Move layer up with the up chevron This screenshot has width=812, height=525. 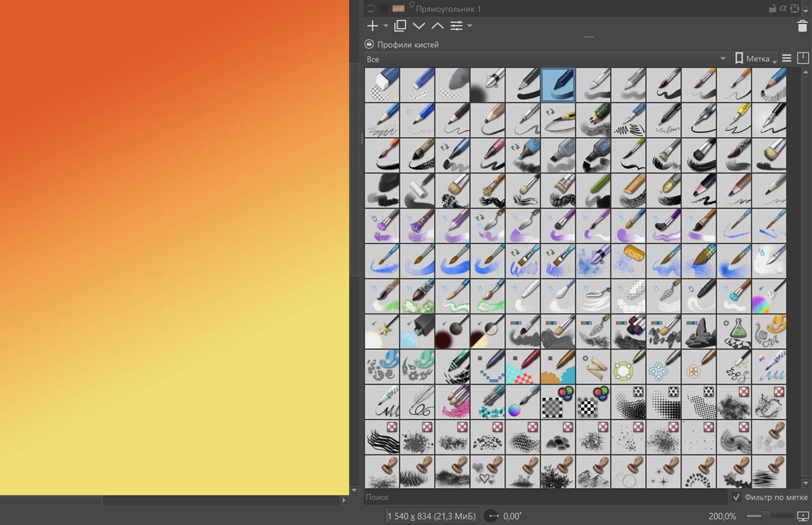(x=438, y=26)
